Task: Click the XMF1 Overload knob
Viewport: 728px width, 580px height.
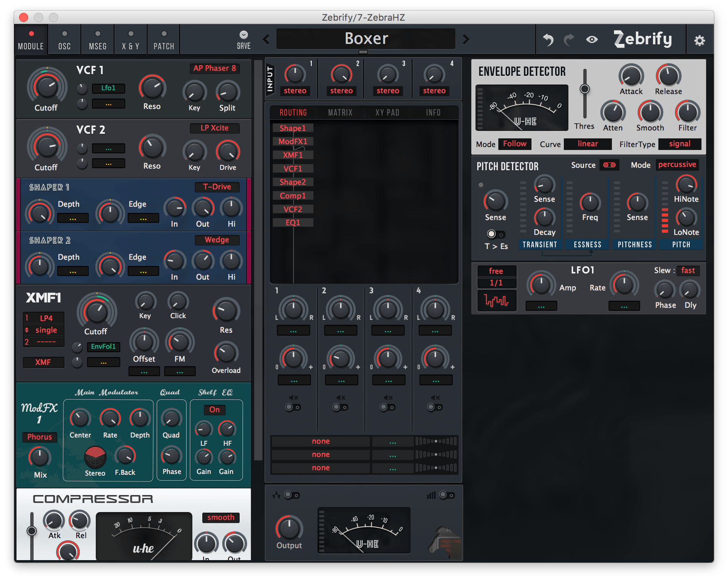Action: click(226, 353)
